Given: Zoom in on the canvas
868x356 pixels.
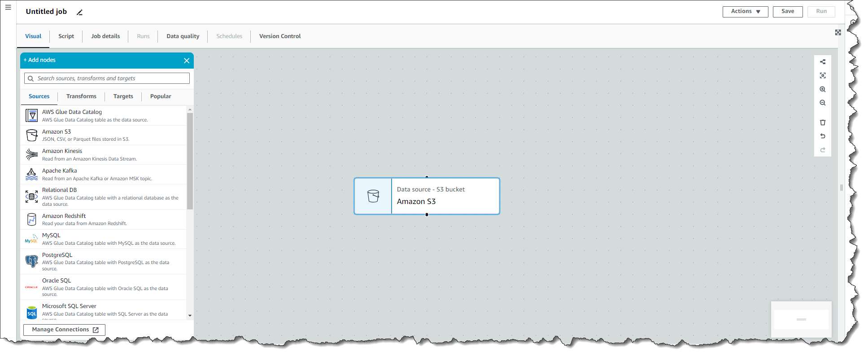Looking at the screenshot, I should click(823, 90).
